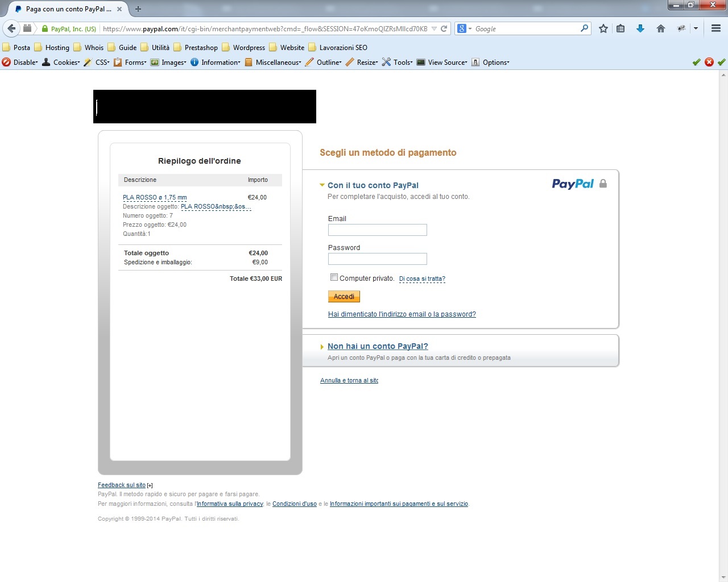The image size is (728, 582).
Task: Open the add-on dropdown arrow beside hamburger menu
Action: click(x=696, y=28)
